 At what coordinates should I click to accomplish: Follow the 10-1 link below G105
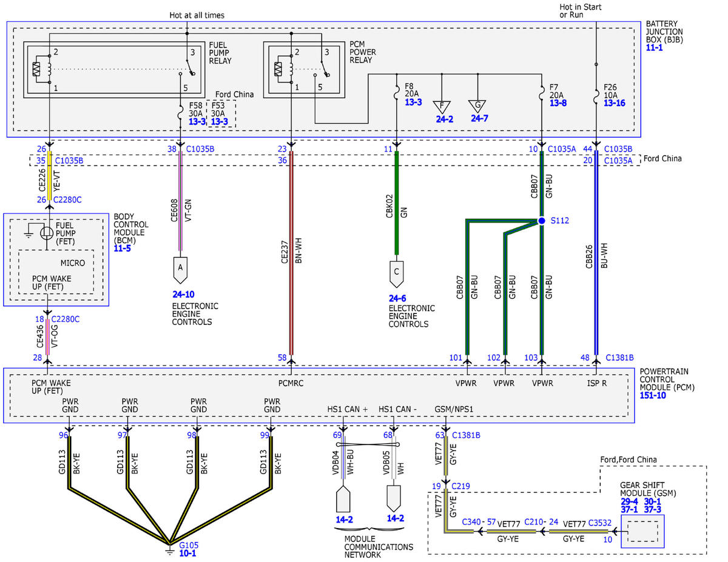click(x=187, y=554)
